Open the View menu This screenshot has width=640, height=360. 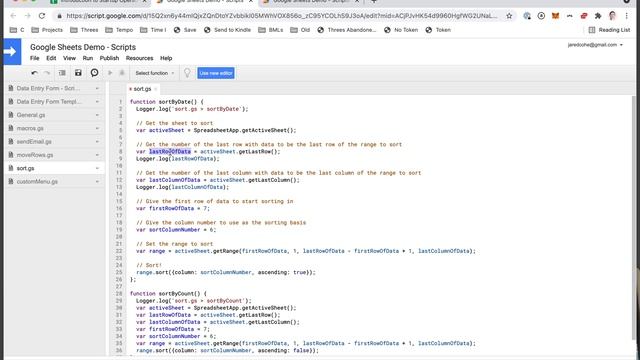click(69, 58)
